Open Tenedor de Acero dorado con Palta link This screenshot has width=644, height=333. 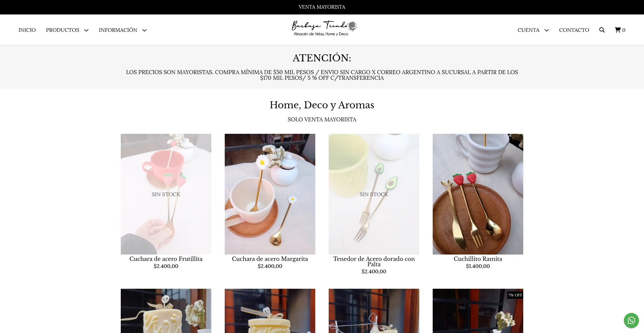pyautogui.click(x=374, y=262)
